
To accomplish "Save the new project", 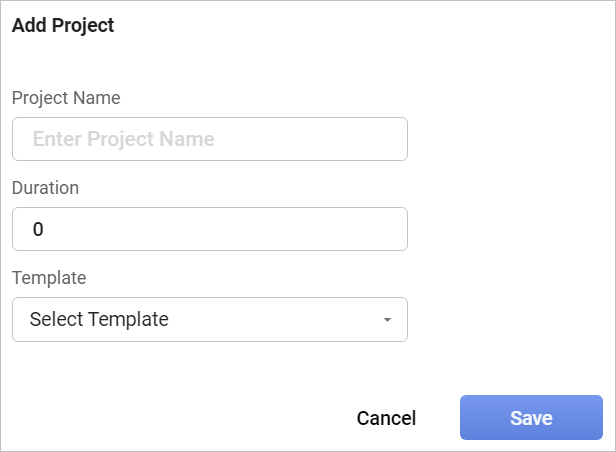I will [531, 418].
